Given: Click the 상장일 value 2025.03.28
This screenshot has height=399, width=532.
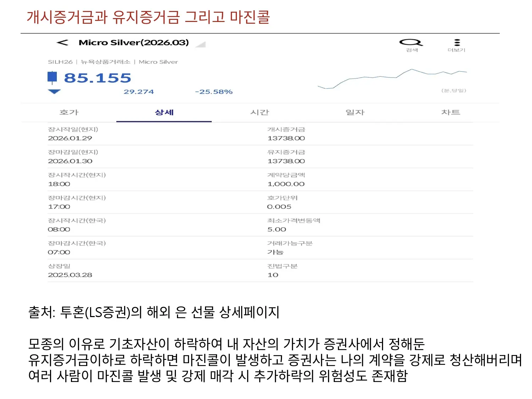Looking at the screenshot, I should tap(70, 275).
